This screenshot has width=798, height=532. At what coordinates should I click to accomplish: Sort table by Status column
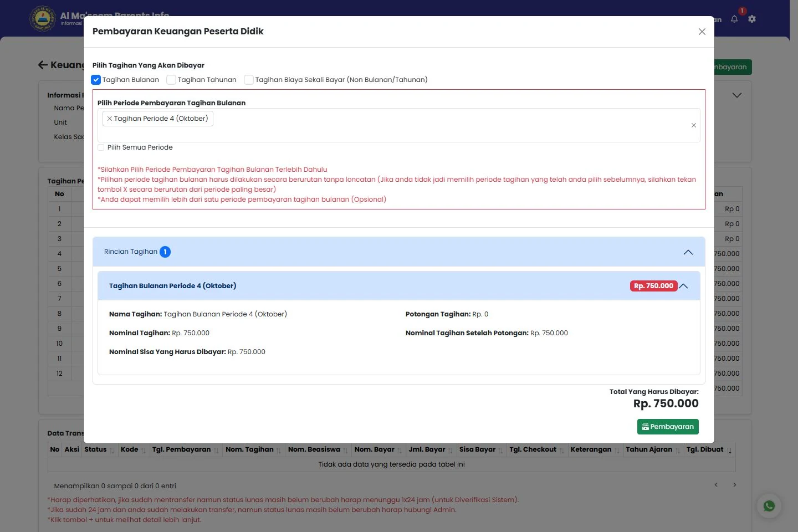100,449
